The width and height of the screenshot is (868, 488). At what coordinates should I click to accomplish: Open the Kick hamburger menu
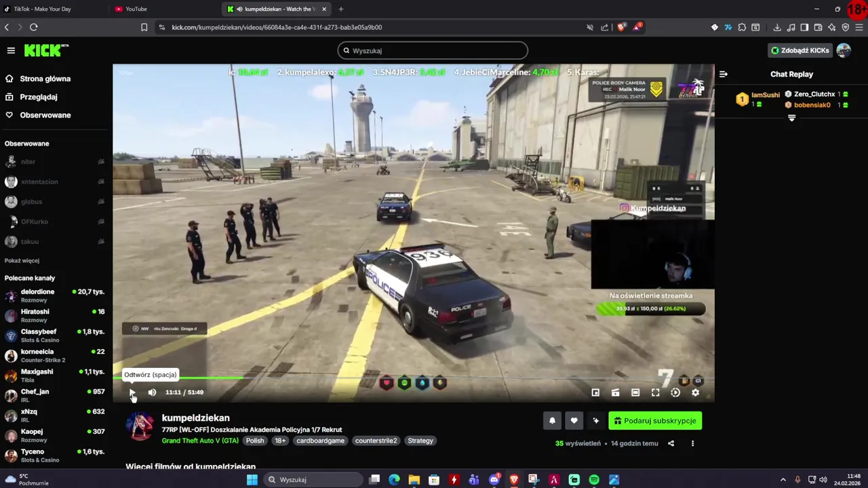tap(11, 51)
